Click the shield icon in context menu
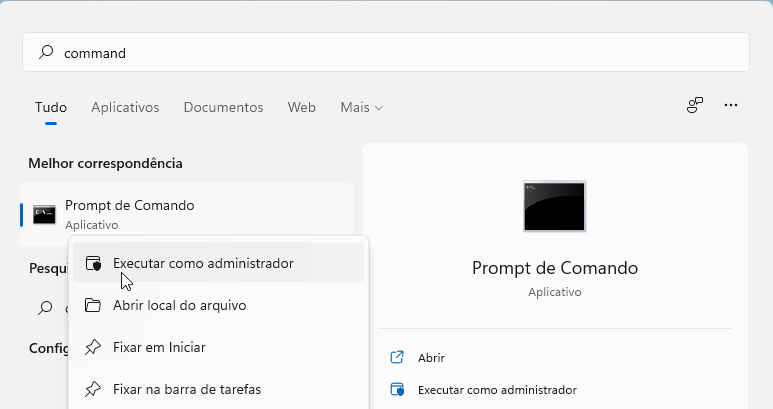This screenshot has height=409, width=773. (93, 263)
